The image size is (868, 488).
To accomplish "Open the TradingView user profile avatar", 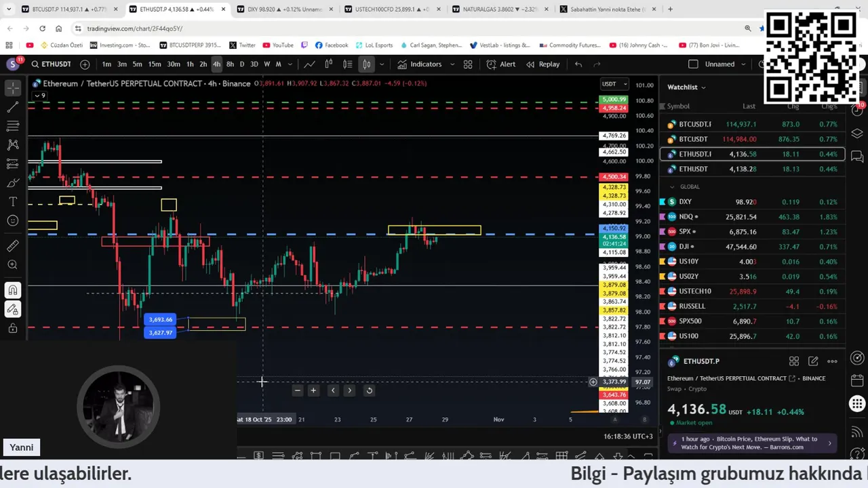I will [13, 64].
